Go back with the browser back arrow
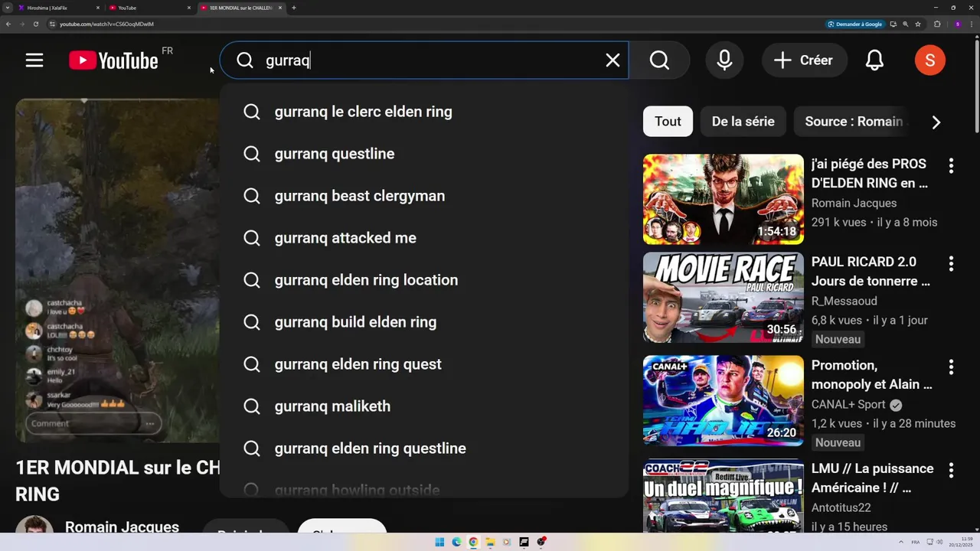This screenshot has width=980, height=551. click(x=8, y=24)
